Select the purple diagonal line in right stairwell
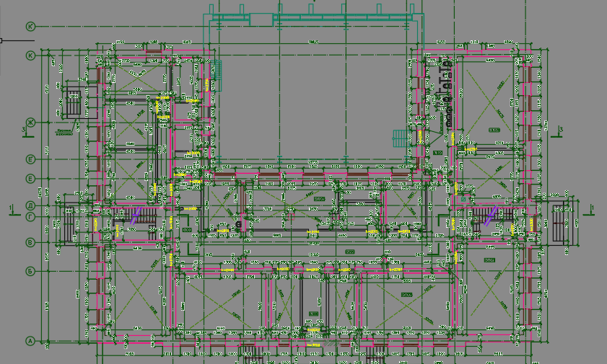This screenshot has height=364, width=607. click(x=491, y=215)
